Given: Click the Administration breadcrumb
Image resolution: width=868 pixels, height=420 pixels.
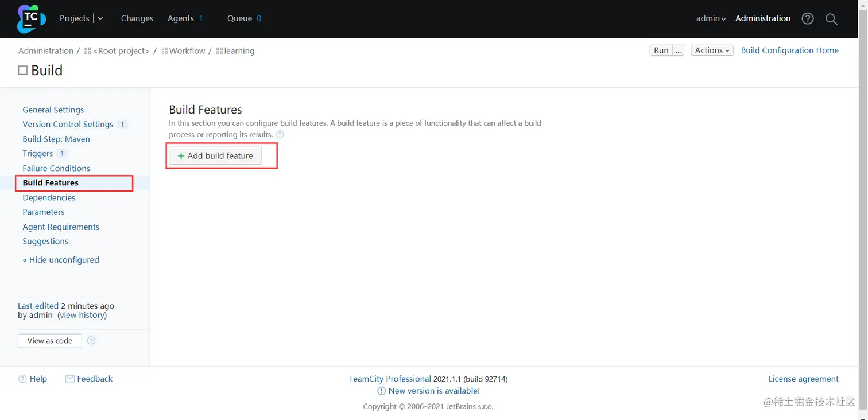Looking at the screenshot, I should click(46, 51).
